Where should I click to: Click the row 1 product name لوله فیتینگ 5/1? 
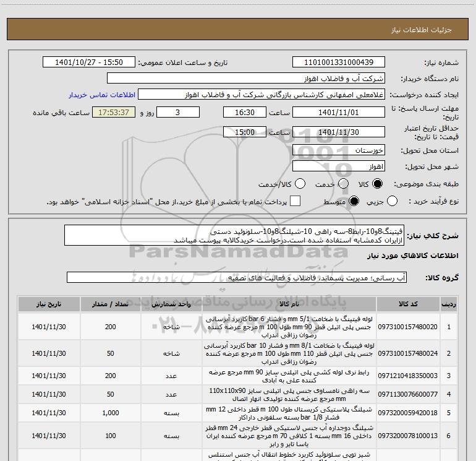pyautogui.click(x=289, y=327)
